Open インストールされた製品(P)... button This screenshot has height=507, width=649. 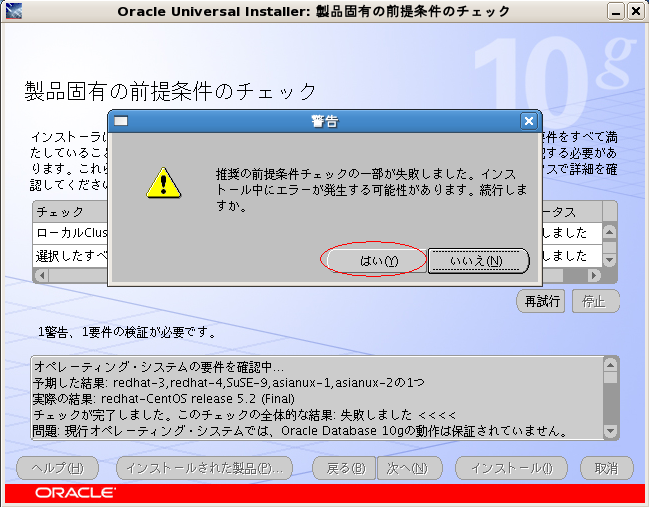tap(204, 468)
